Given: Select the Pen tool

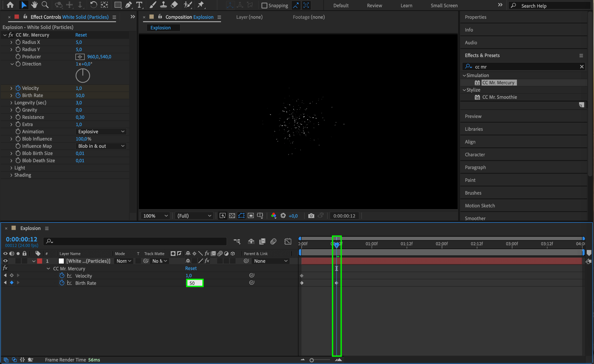Looking at the screenshot, I should coord(128,5).
